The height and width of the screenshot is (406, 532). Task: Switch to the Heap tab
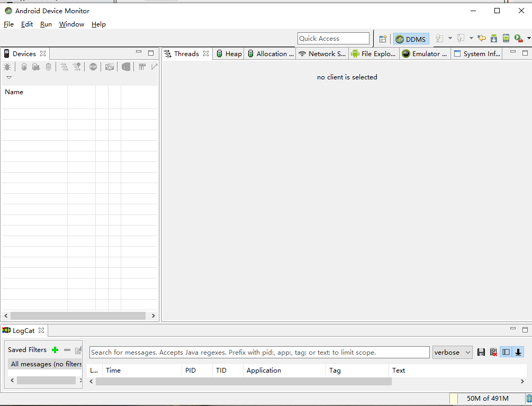pyautogui.click(x=229, y=53)
